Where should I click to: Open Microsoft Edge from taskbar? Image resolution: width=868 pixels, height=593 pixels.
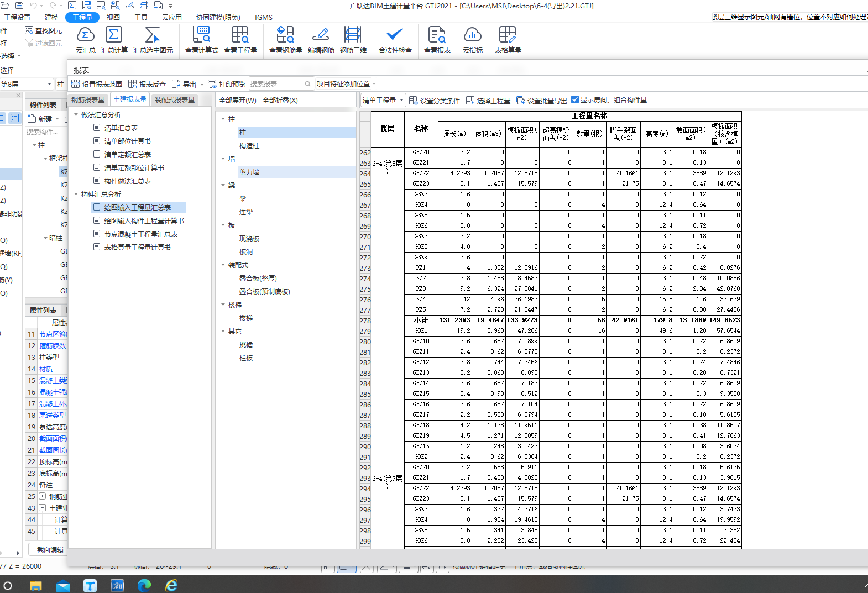(144, 585)
